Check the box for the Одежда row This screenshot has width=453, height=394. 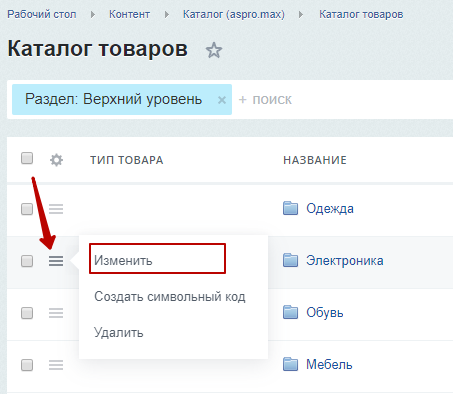point(27,209)
